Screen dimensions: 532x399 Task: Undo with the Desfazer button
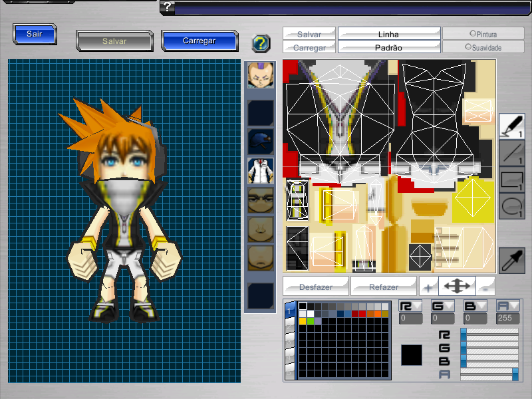point(316,287)
